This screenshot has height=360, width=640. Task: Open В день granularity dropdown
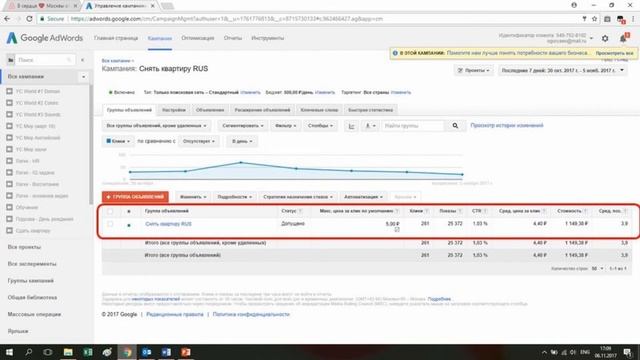tap(242, 141)
